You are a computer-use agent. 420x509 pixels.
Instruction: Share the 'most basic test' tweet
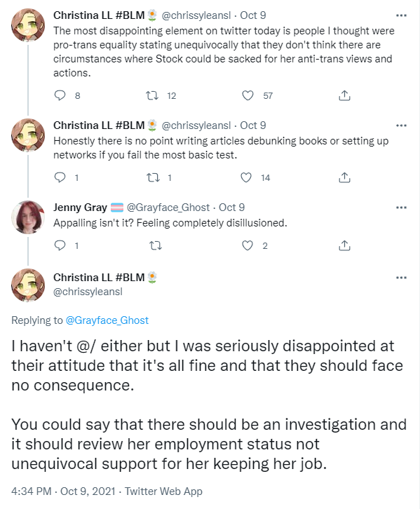(344, 177)
